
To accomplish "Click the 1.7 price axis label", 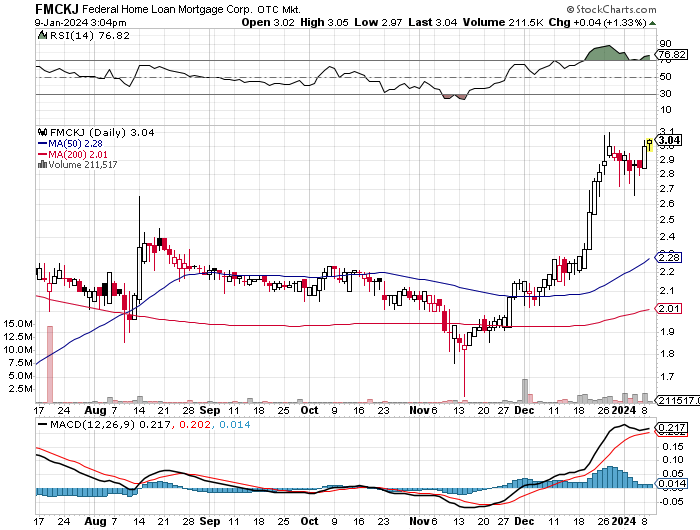I will point(667,377).
